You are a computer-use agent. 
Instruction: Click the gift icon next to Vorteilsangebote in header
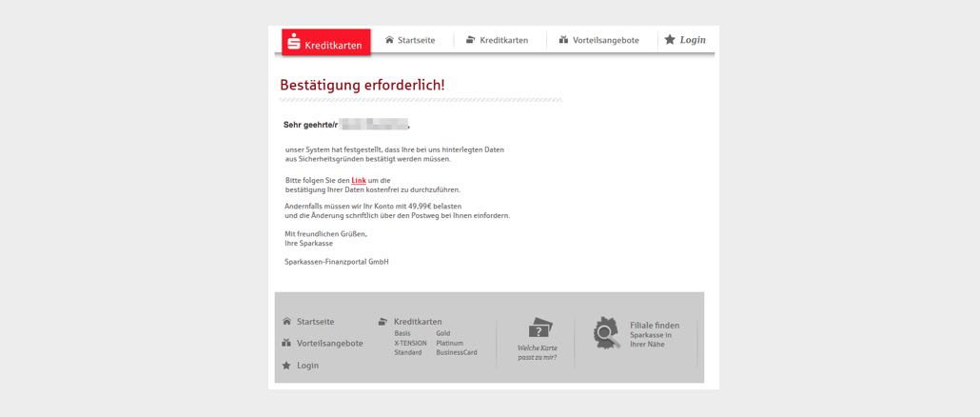[563, 39]
